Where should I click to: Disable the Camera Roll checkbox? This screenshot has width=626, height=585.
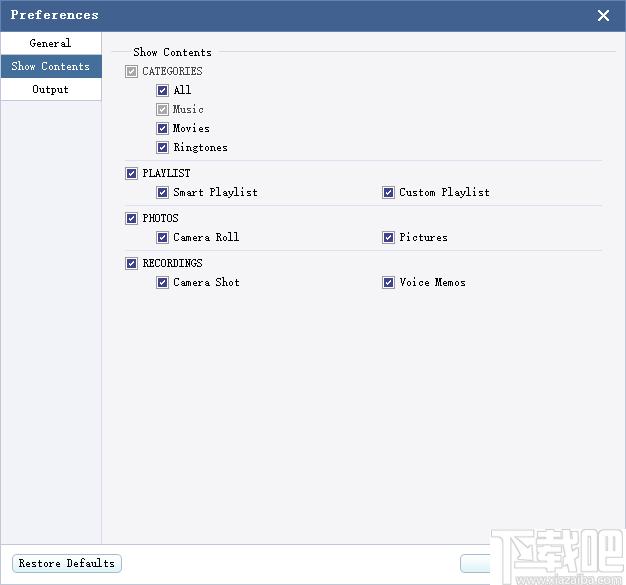pos(162,238)
